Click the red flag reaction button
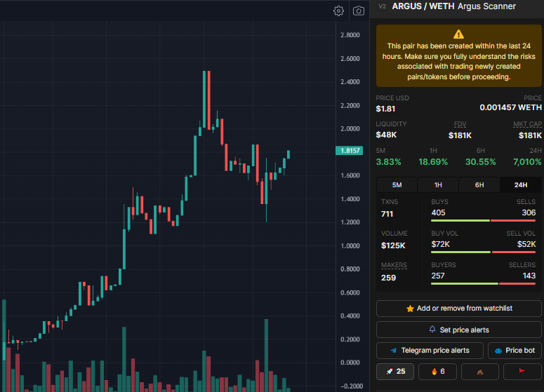Image resolution: width=544 pixels, height=392 pixels. (x=522, y=372)
